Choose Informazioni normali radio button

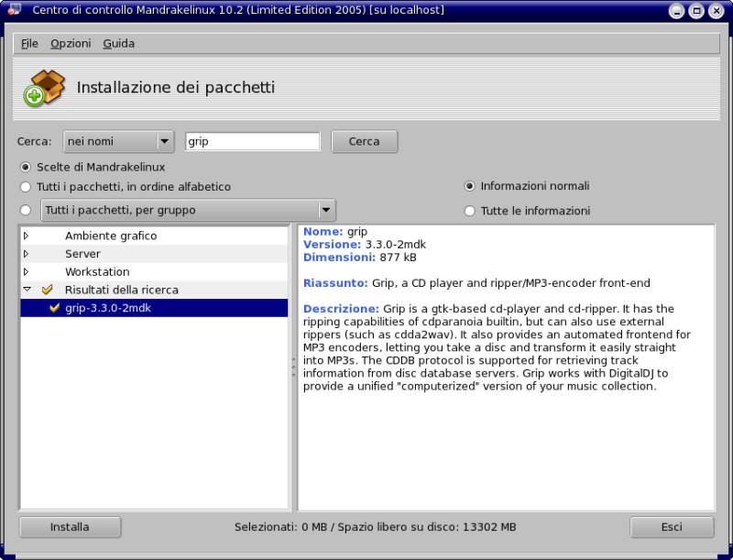pos(470,186)
